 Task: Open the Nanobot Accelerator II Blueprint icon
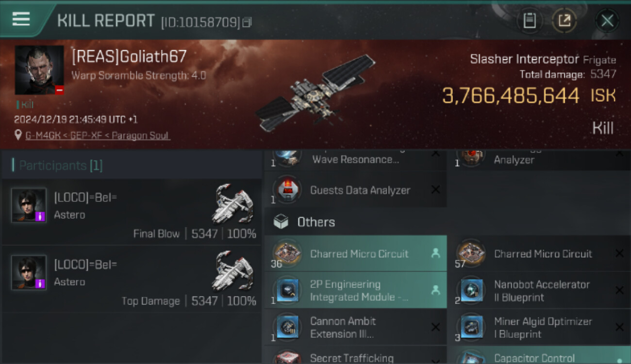click(471, 291)
